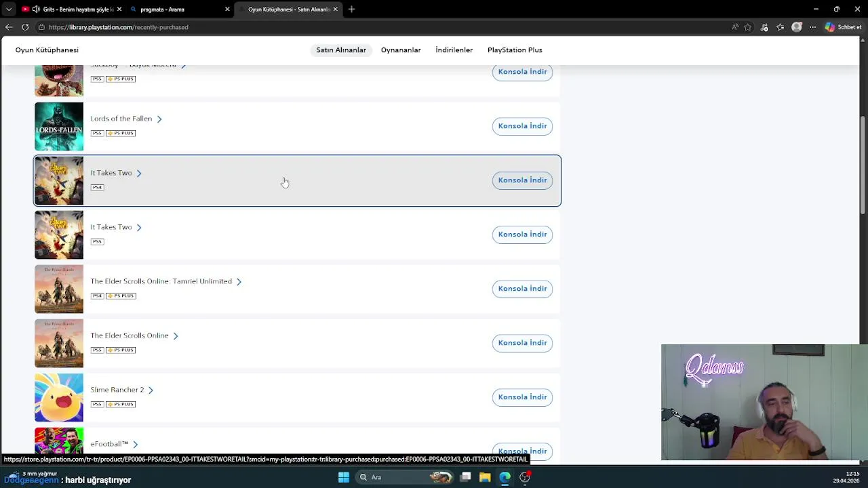
Task: Click Konsola İndir for The Elder Scrolls Online
Action: pyautogui.click(x=522, y=343)
